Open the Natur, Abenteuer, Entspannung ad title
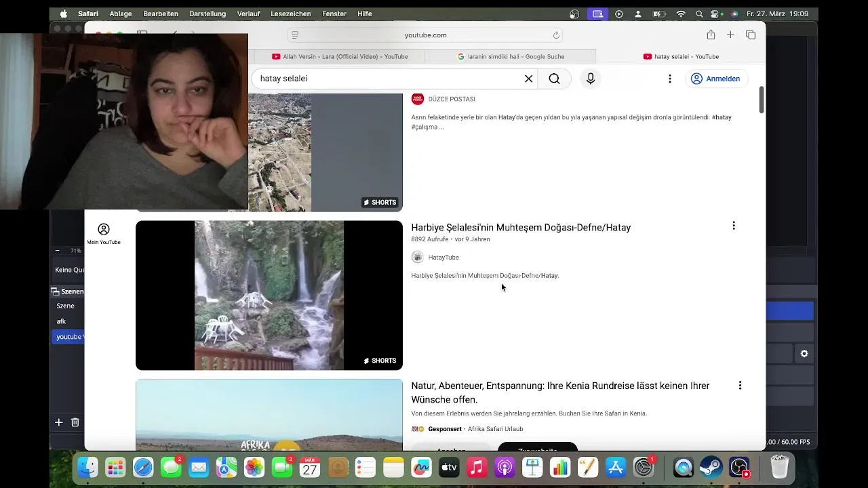Viewport: 868px width, 488px height. point(560,392)
